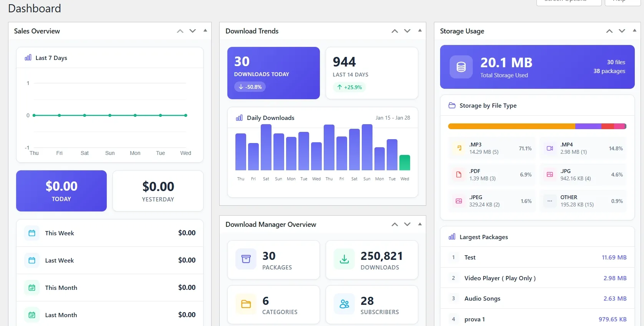Move Sales Overview panel down
The height and width of the screenshot is (326, 644).
193,31
